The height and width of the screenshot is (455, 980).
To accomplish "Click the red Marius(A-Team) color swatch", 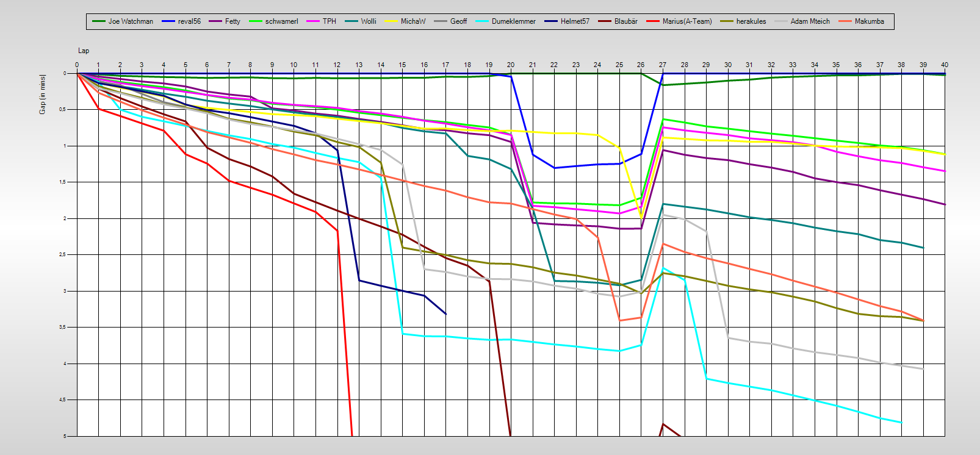I will tap(653, 21).
